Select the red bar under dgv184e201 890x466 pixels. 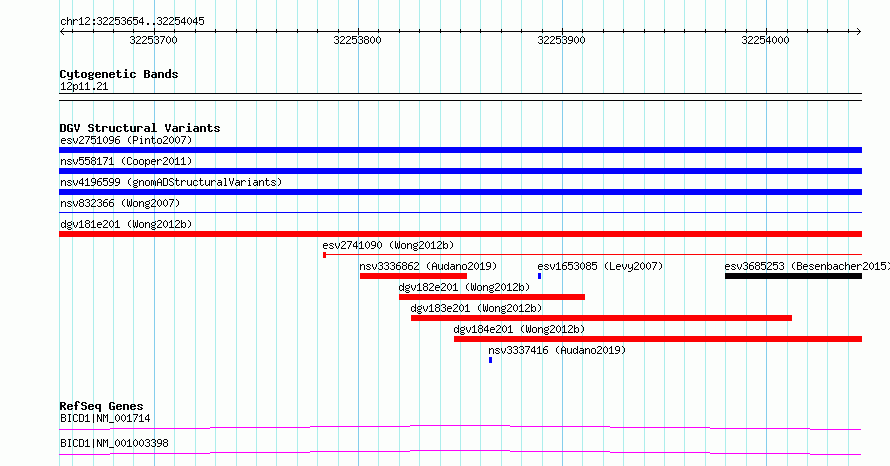pyautogui.click(x=658, y=339)
